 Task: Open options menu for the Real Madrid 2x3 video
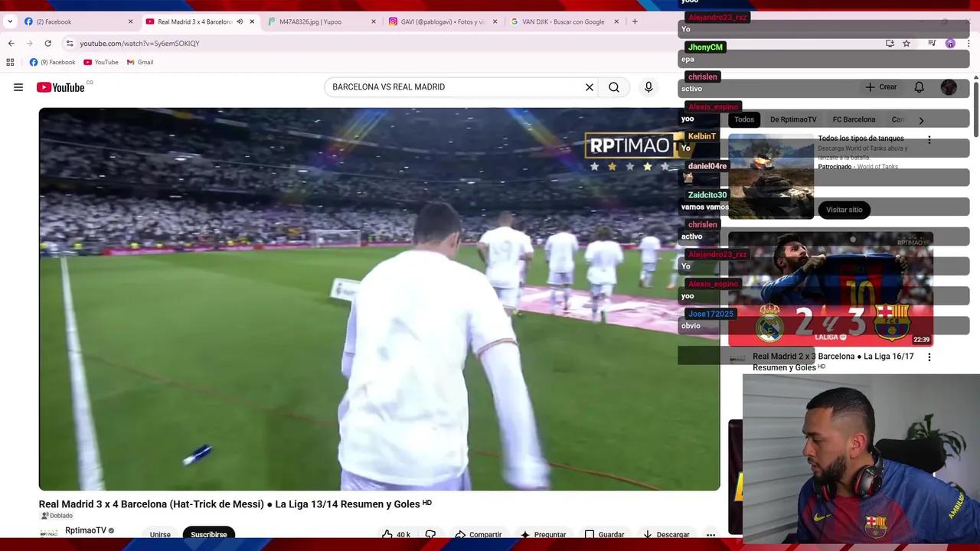[x=929, y=357]
